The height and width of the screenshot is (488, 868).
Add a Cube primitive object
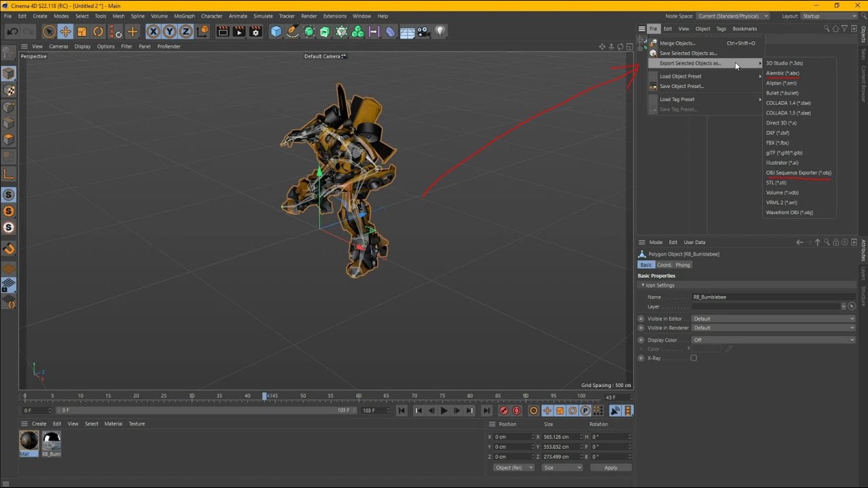pos(276,31)
